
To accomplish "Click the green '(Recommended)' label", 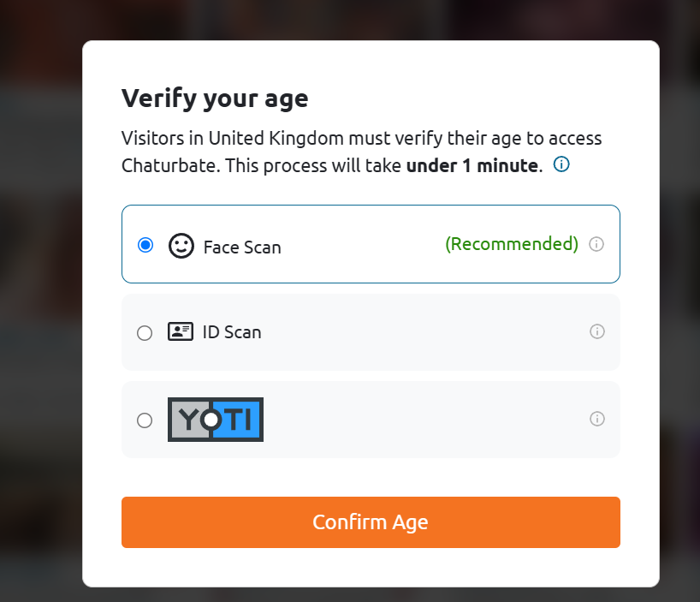I will (x=512, y=244).
